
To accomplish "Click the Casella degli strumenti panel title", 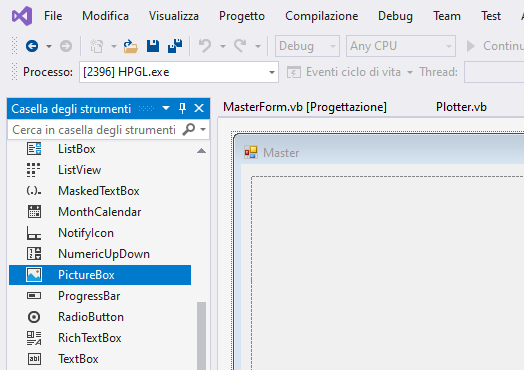I will coord(71,109).
